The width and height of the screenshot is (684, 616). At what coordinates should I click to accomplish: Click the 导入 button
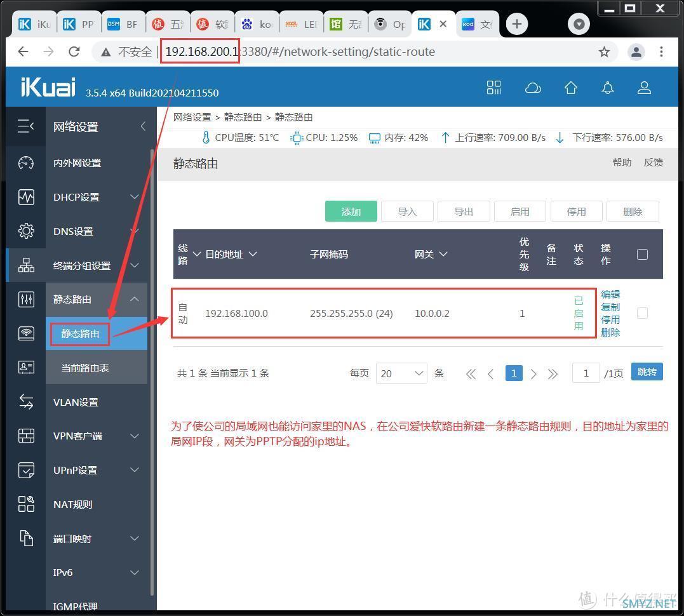click(408, 211)
